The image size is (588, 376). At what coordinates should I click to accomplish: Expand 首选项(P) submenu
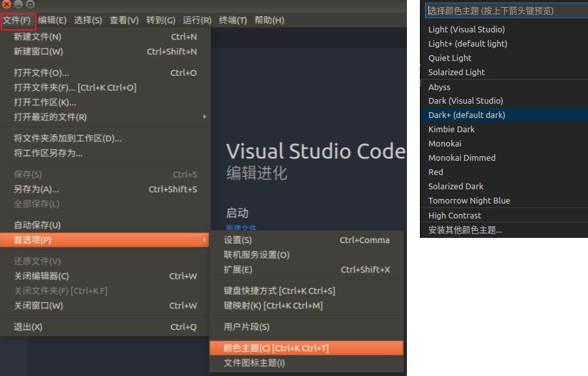tap(105, 240)
